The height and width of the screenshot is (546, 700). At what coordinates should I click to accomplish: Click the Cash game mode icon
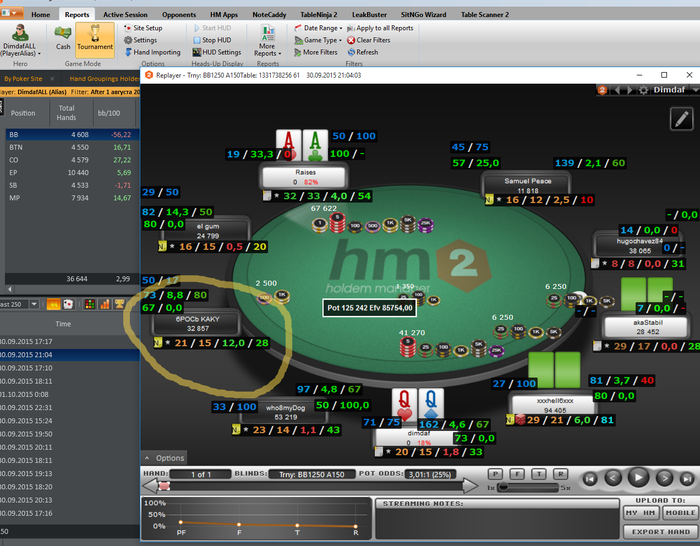pos(63,38)
